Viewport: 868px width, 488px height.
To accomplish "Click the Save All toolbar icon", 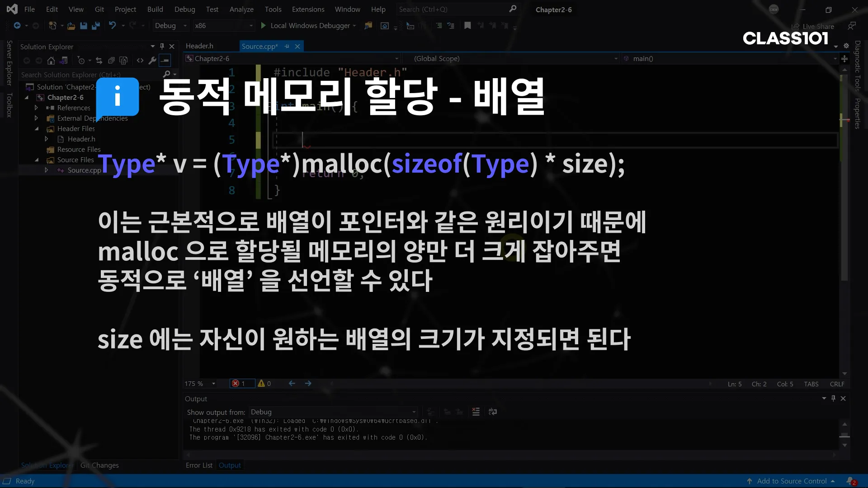I will (x=95, y=26).
